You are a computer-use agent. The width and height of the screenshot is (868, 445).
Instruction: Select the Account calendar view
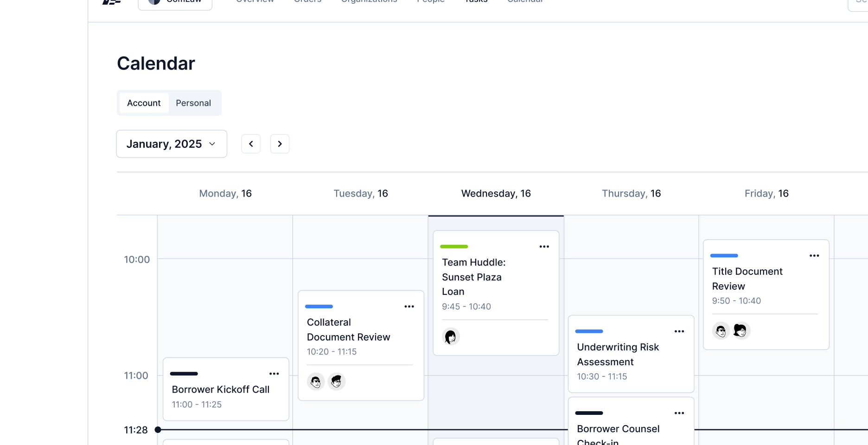pyautogui.click(x=144, y=103)
